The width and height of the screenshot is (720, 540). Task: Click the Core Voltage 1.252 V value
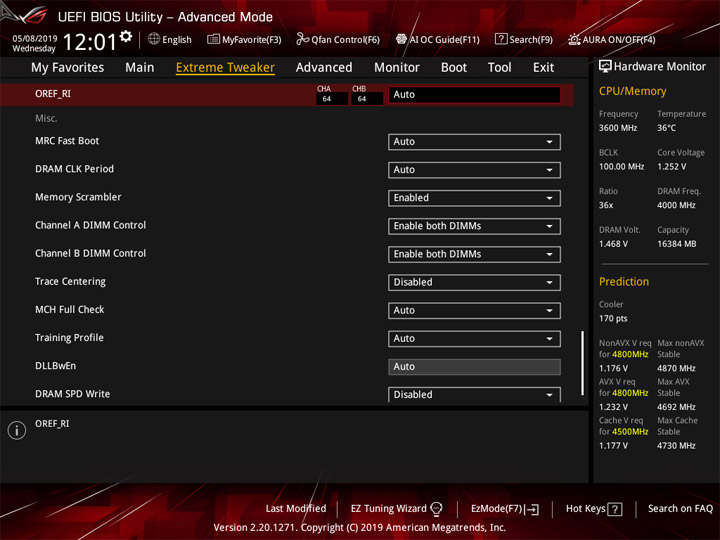tap(671, 167)
